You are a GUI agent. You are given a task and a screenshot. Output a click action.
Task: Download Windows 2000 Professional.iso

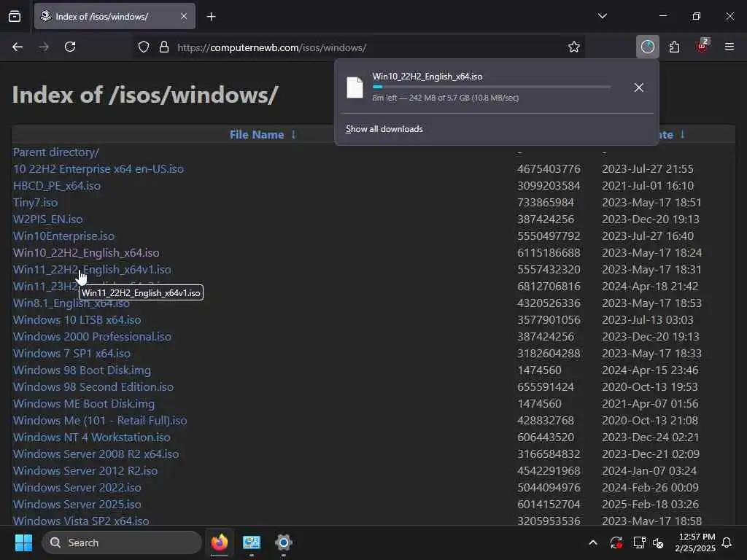[x=92, y=337]
